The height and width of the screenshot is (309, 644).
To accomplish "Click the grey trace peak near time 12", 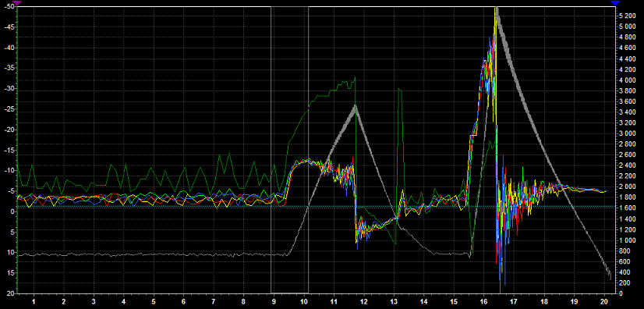I will pyautogui.click(x=356, y=106).
